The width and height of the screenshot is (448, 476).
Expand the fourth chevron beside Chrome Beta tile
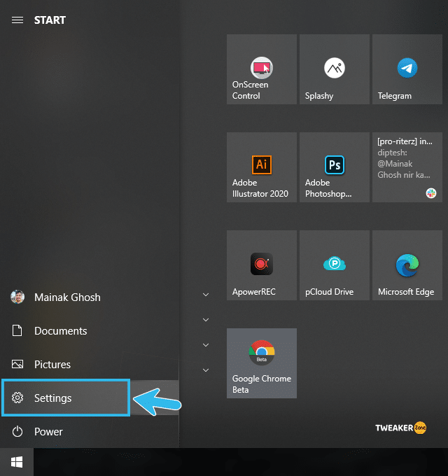[x=206, y=370]
